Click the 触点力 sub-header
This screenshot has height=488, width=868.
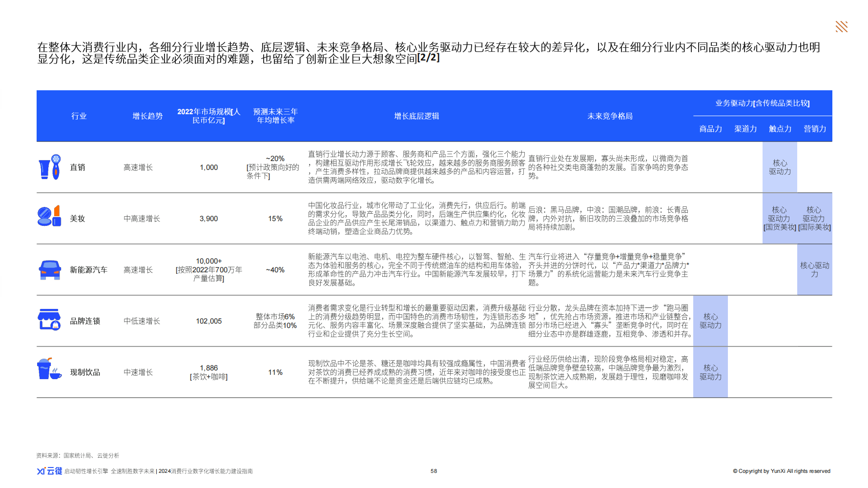pyautogui.click(x=780, y=129)
